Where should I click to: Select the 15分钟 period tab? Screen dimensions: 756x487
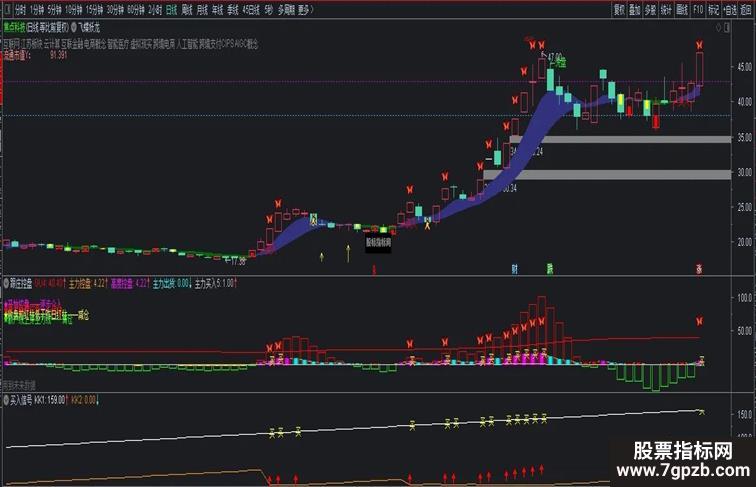click(x=94, y=10)
